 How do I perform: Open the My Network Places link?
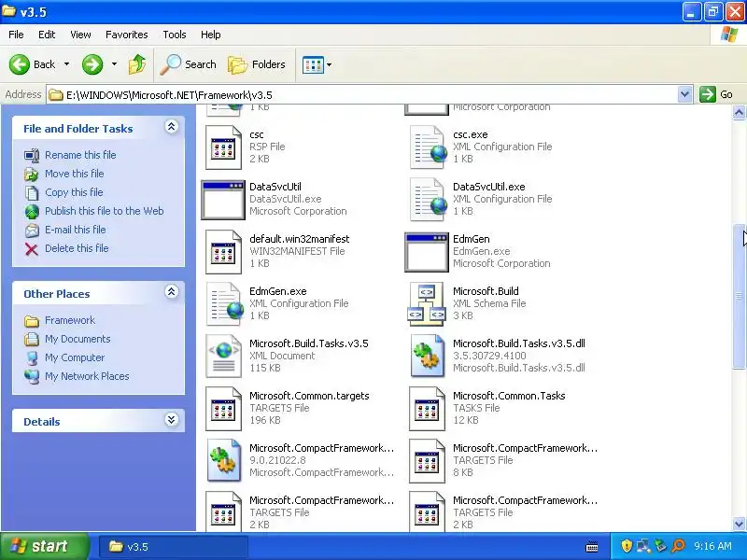(87, 376)
